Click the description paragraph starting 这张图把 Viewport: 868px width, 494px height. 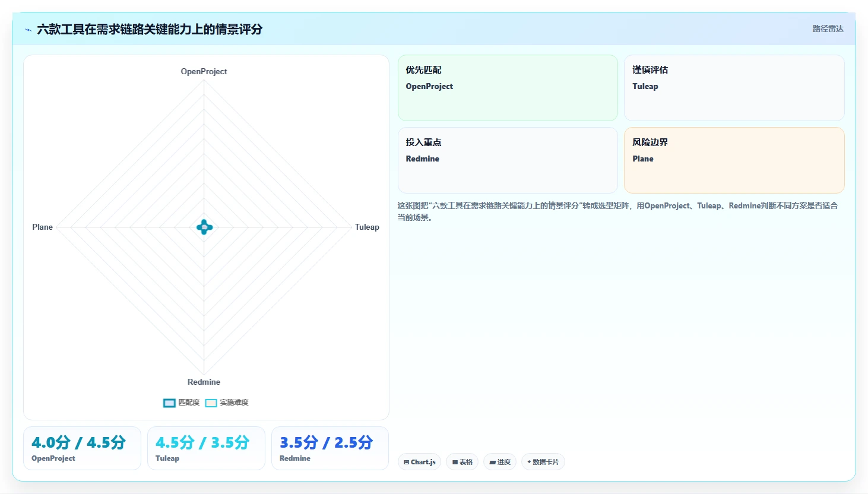point(617,211)
